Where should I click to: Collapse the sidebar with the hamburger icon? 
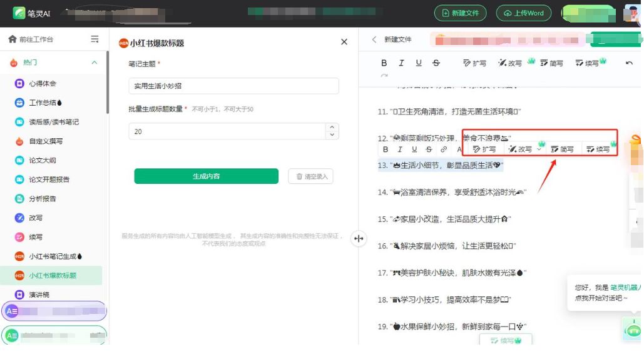(95, 39)
